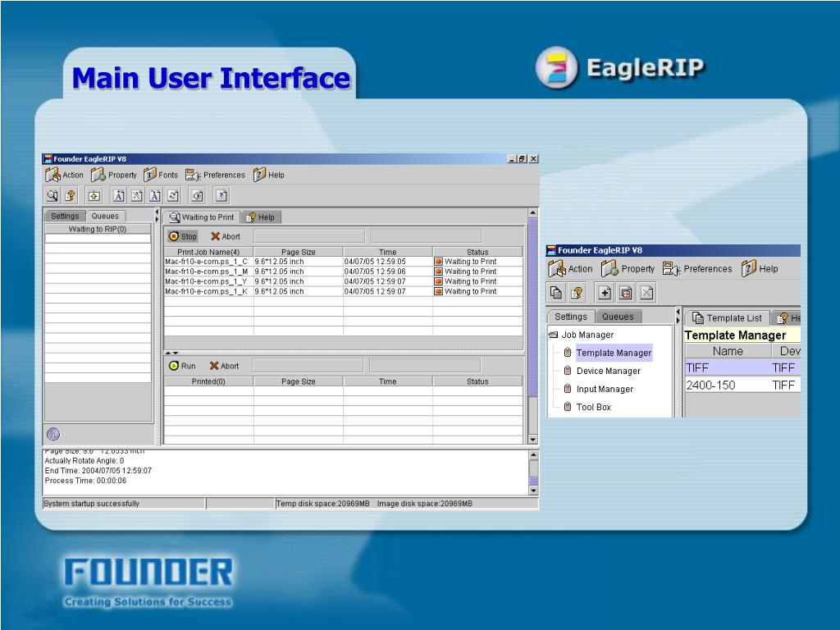
Task: Open the Help tab beside Waiting to Print
Action: pos(261,217)
